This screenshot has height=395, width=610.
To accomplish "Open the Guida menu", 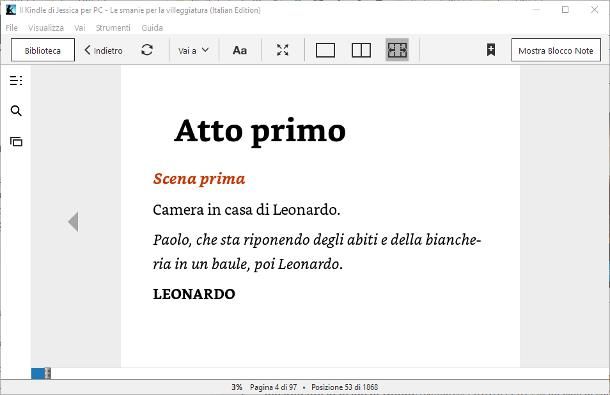I will click(x=152, y=28).
